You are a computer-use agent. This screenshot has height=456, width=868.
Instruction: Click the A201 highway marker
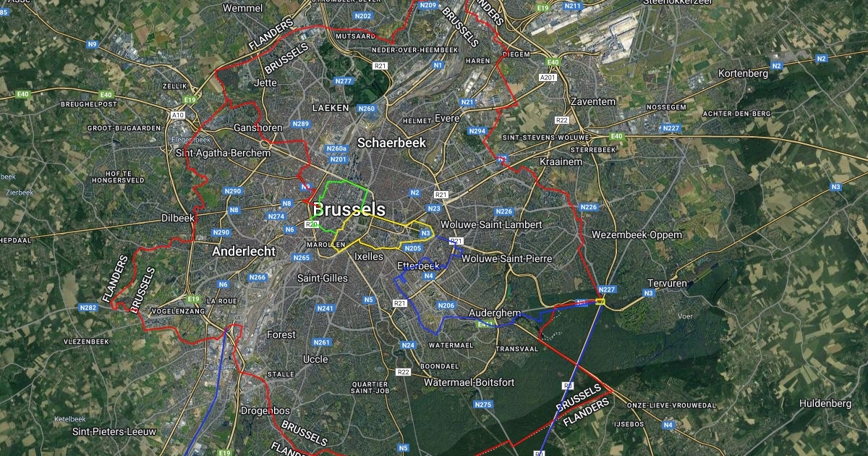point(547,77)
